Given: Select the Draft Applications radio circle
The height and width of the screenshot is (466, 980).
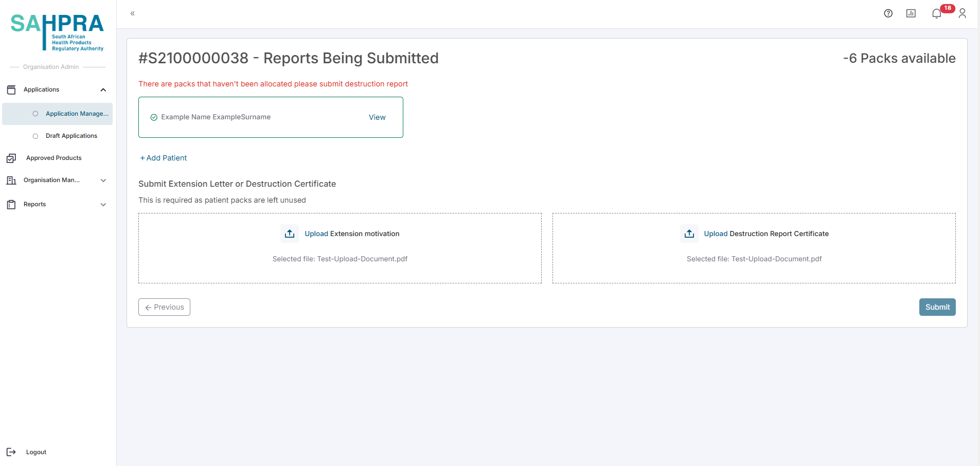Looking at the screenshot, I should tap(35, 136).
